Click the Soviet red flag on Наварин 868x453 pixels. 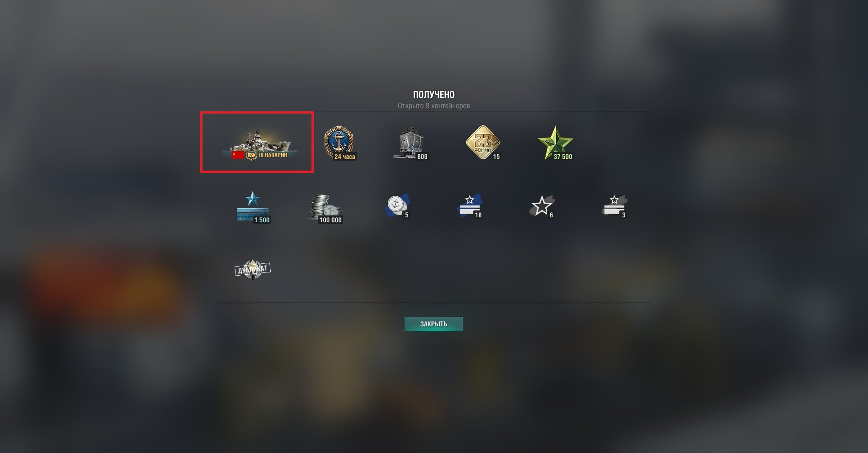click(238, 155)
